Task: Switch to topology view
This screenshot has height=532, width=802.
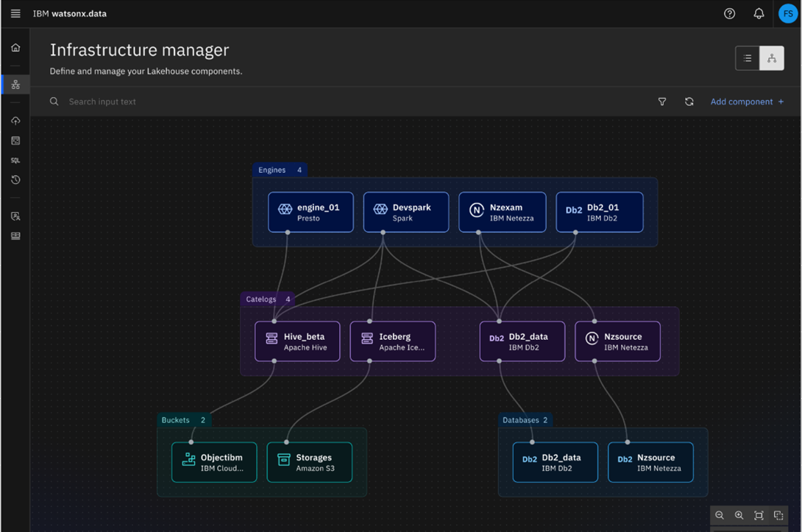Action: (x=772, y=58)
